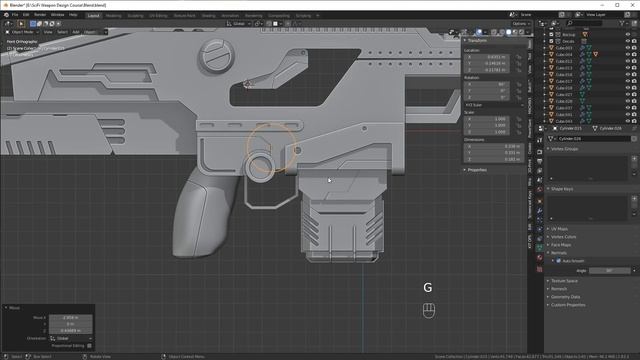The width and height of the screenshot is (640, 360).
Task: Switch viewport to solid shading mode
Action: pos(509,32)
